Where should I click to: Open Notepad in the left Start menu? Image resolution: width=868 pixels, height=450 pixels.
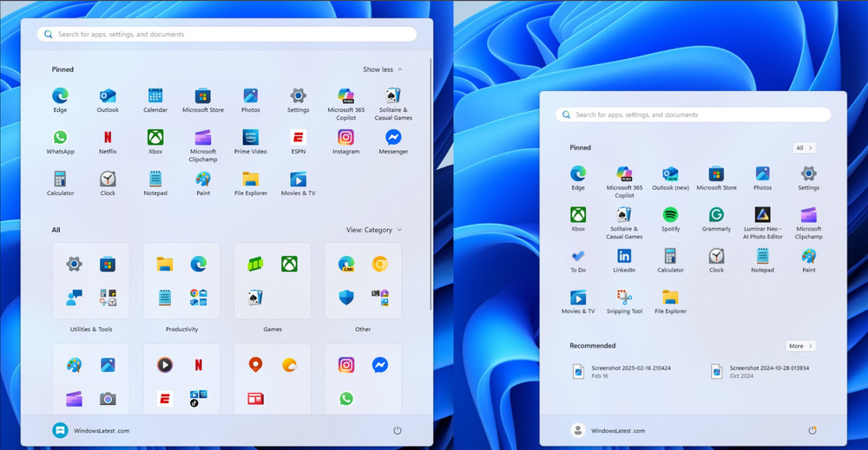[x=155, y=184]
